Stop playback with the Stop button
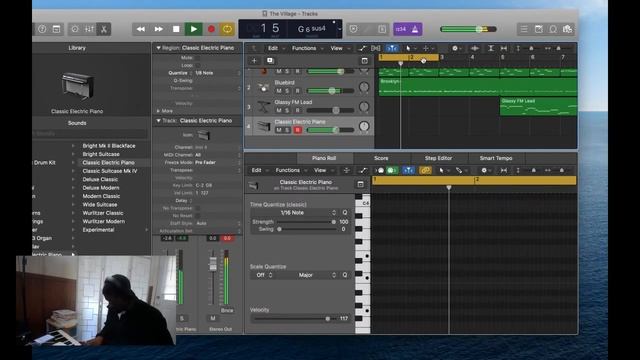The image size is (640, 360). pos(176,29)
